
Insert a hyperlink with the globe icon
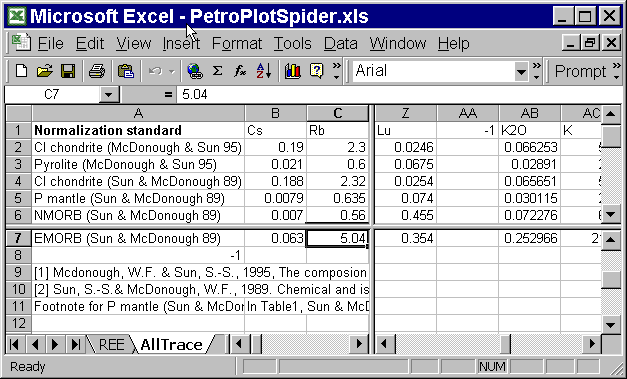tap(194, 71)
